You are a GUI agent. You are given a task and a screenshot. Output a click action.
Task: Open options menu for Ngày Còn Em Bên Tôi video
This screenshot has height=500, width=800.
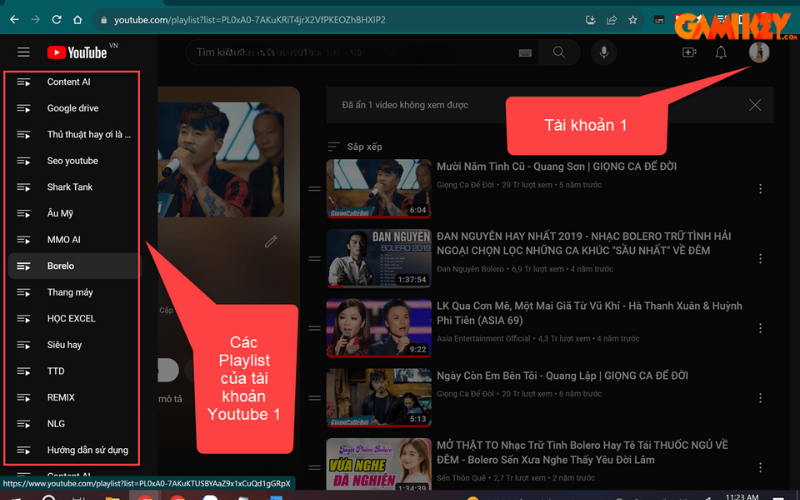coord(760,397)
